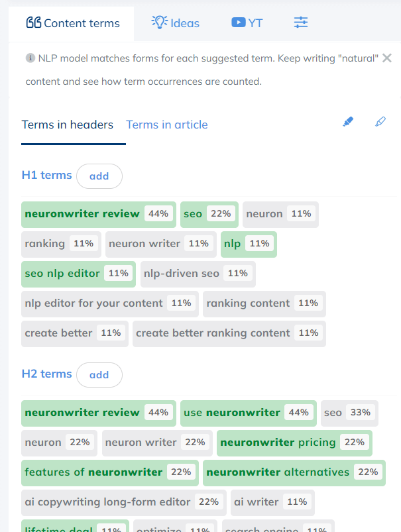Click the 'neuronwriter review' H1 term chip

[97, 213]
